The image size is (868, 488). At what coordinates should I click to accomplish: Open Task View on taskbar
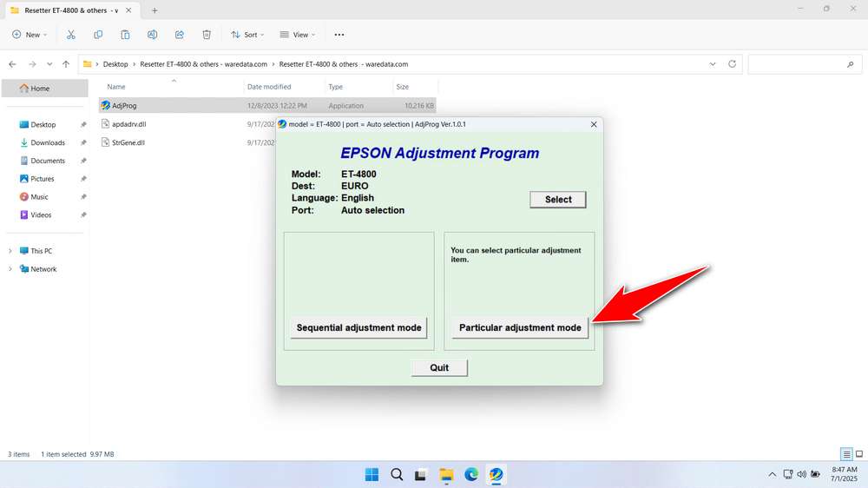click(x=421, y=474)
